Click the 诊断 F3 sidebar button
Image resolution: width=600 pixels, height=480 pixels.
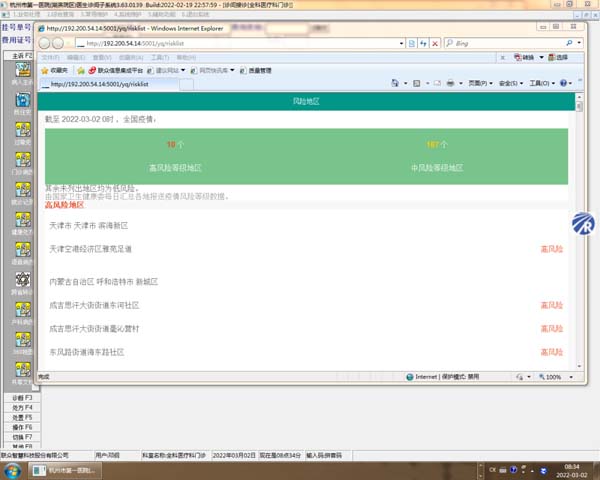click(21, 397)
